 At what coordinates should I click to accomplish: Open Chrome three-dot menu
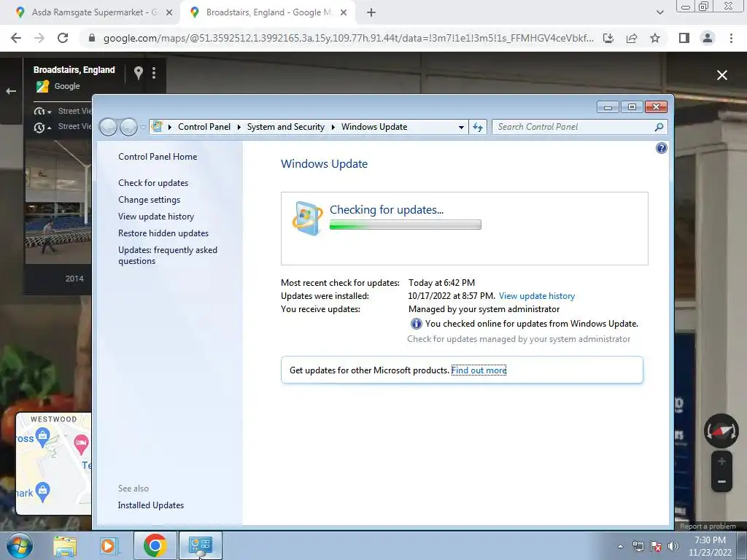tap(731, 38)
